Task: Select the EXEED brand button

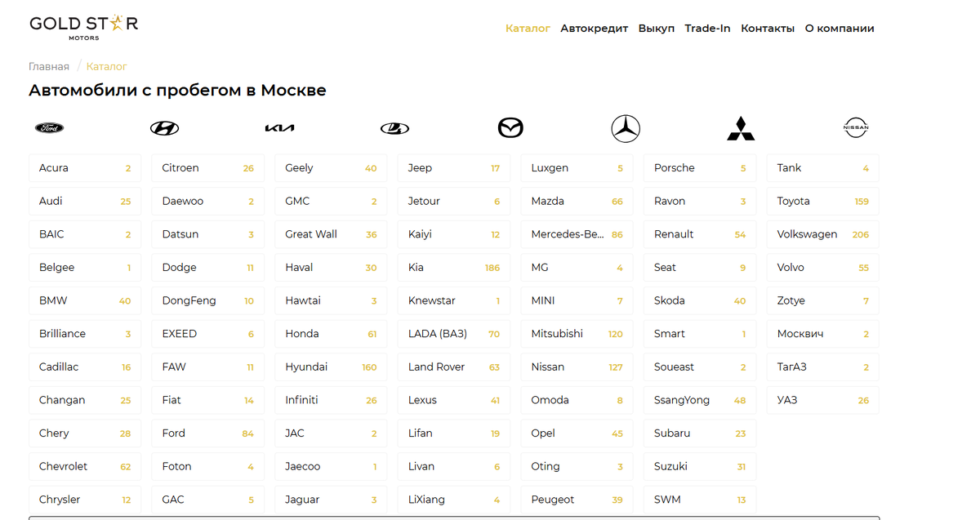Action: [x=208, y=334]
